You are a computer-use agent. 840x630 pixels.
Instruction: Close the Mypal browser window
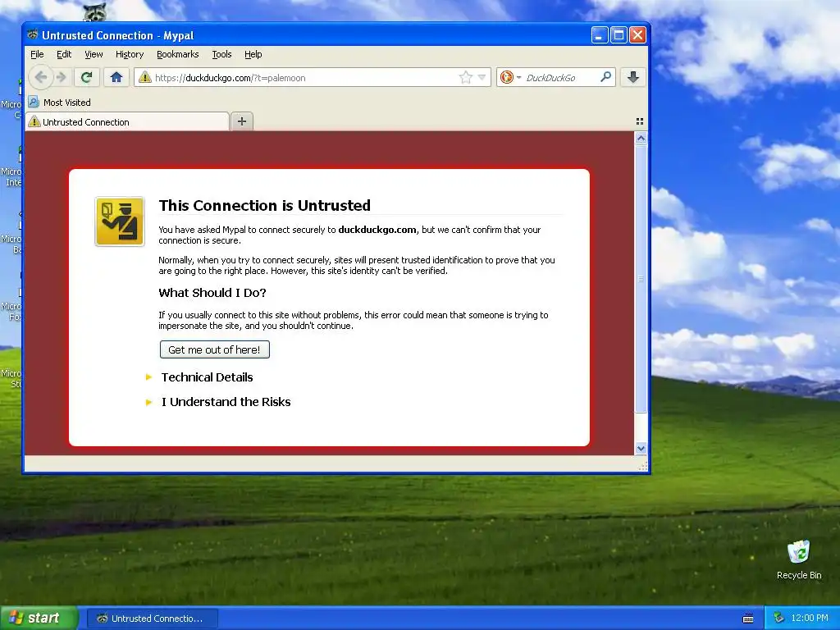pyautogui.click(x=637, y=35)
